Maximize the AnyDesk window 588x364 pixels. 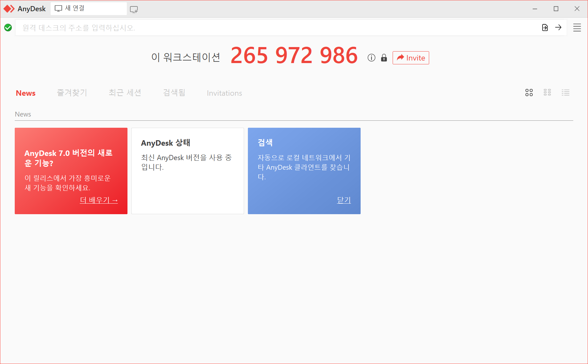point(556,9)
